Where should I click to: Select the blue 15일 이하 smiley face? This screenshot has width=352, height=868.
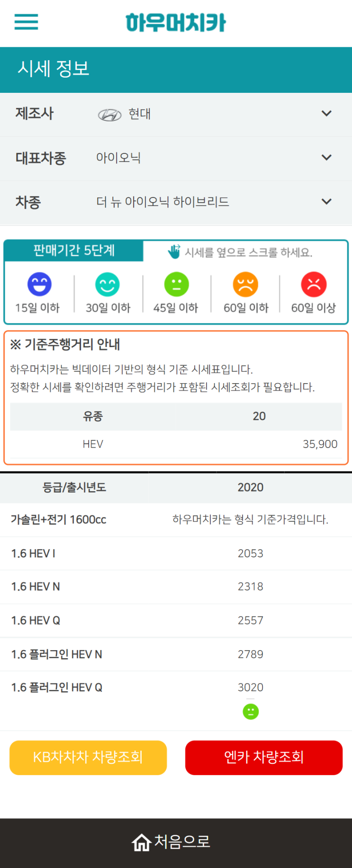(x=39, y=284)
